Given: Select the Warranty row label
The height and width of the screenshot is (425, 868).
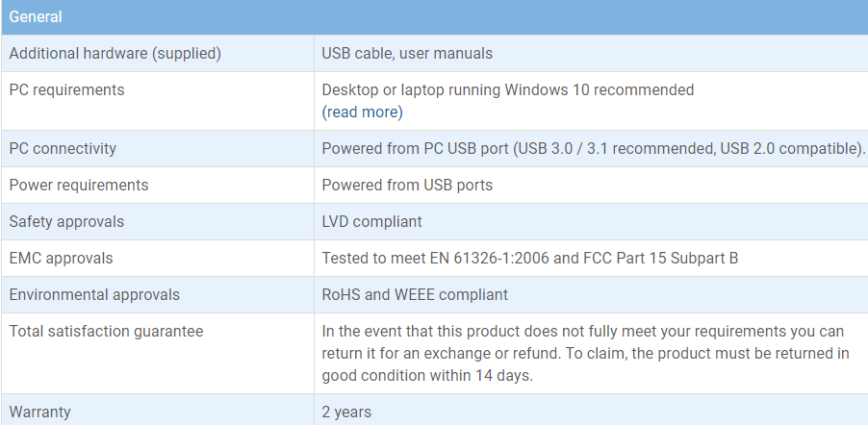Looking at the screenshot, I should (39, 412).
